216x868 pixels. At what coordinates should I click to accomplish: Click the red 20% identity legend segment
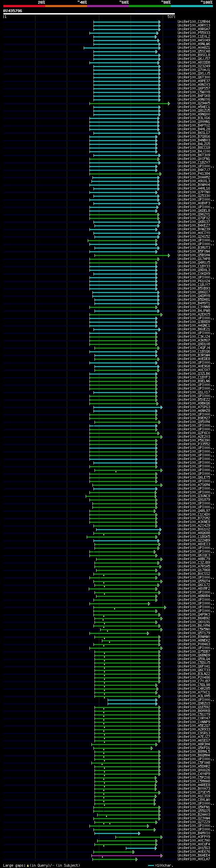pyautogui.click(x=24, y=6)
